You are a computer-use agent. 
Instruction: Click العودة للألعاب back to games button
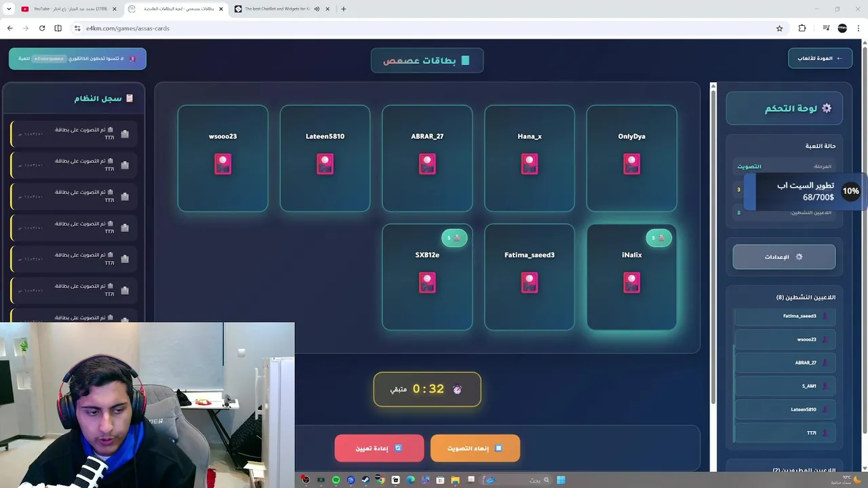(820, 58)
